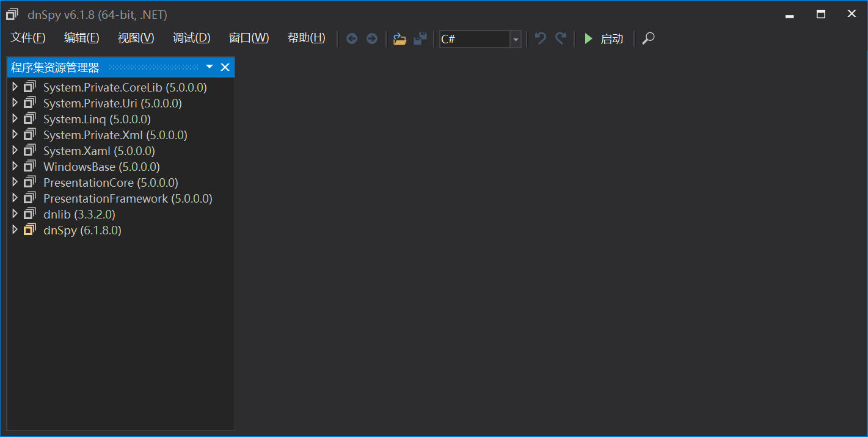The image size is (868, 437).
Task: Open the 调试(D) menu
Action: coord(191,38)
